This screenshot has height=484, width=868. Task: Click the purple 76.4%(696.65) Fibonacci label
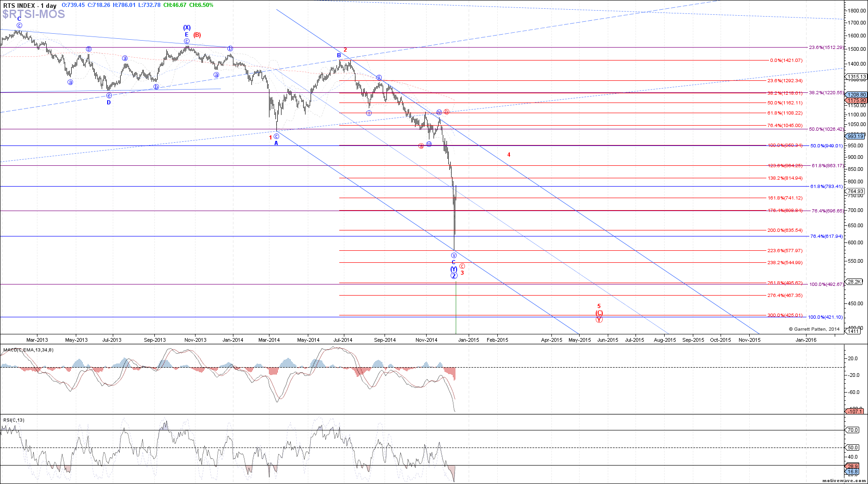[827, 211]
